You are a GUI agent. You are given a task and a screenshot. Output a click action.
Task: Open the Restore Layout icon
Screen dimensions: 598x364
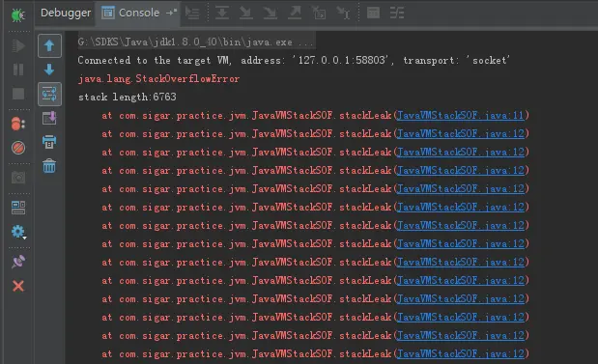click(x=18, y=208)
